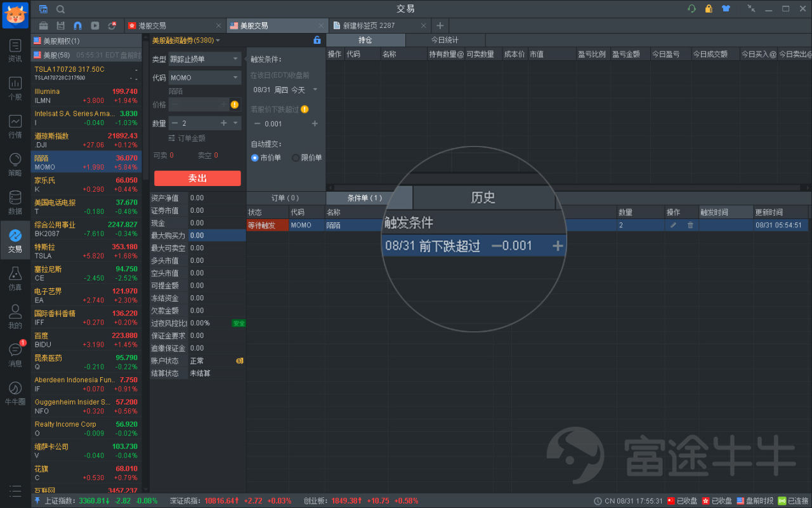Image resolution: width=812 pixels, height=508 pixels.
Task: Open 交易 trade in the sidebar
Action: tap(15, 241)
